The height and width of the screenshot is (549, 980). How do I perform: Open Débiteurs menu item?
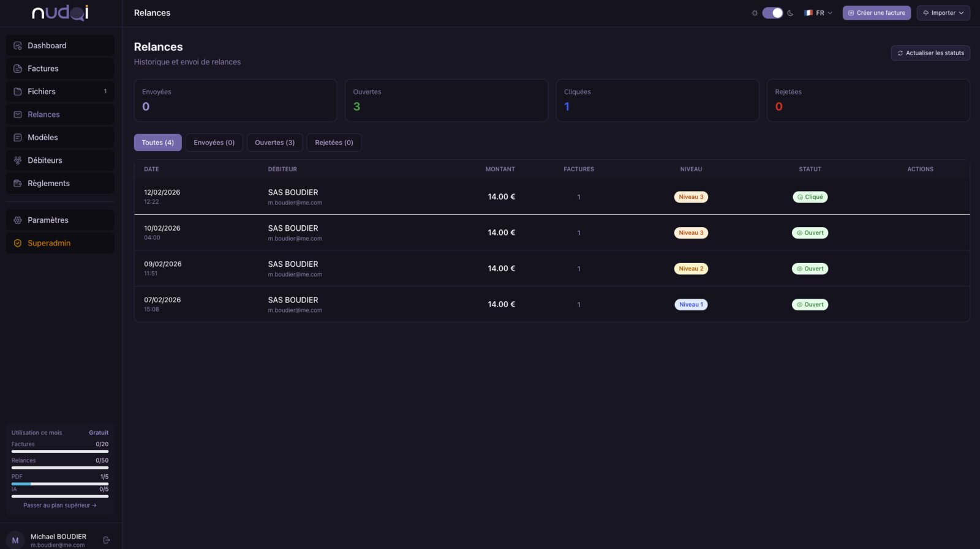tap(60, 160)
